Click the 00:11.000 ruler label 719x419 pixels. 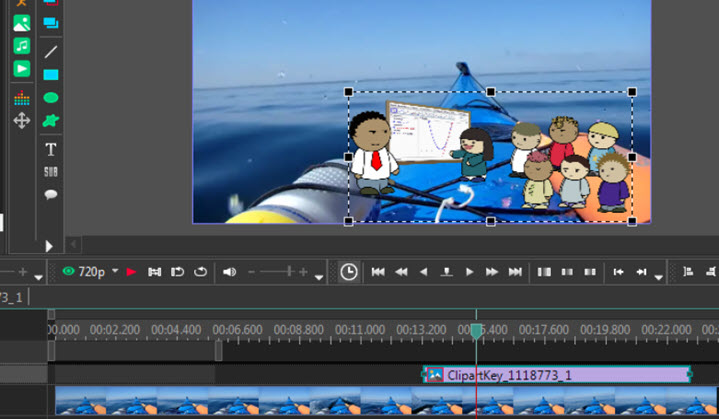[360, 330]
